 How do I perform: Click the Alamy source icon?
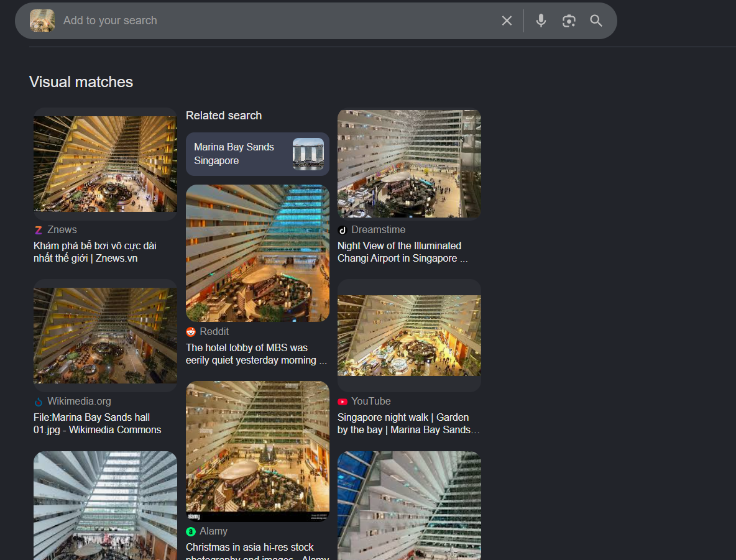tap(191, 531)
